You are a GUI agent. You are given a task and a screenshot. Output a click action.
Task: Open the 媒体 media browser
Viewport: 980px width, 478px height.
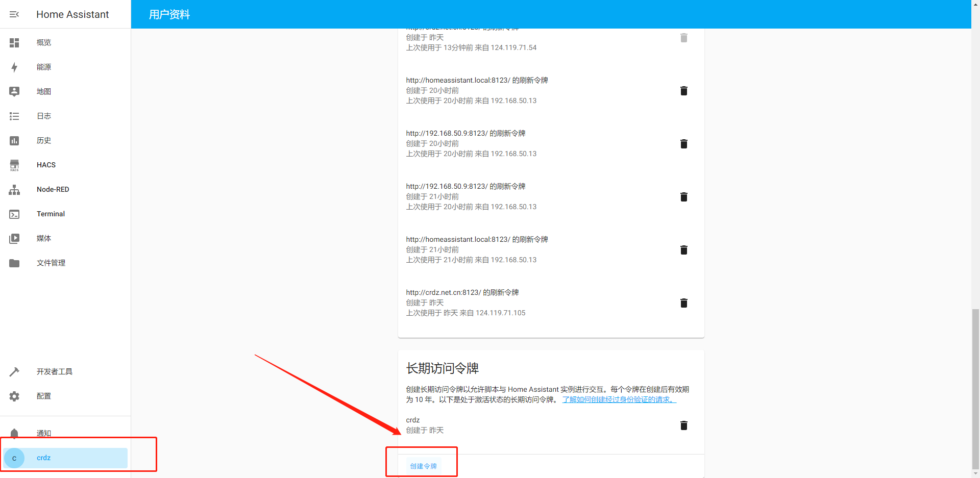pos(44,238)
